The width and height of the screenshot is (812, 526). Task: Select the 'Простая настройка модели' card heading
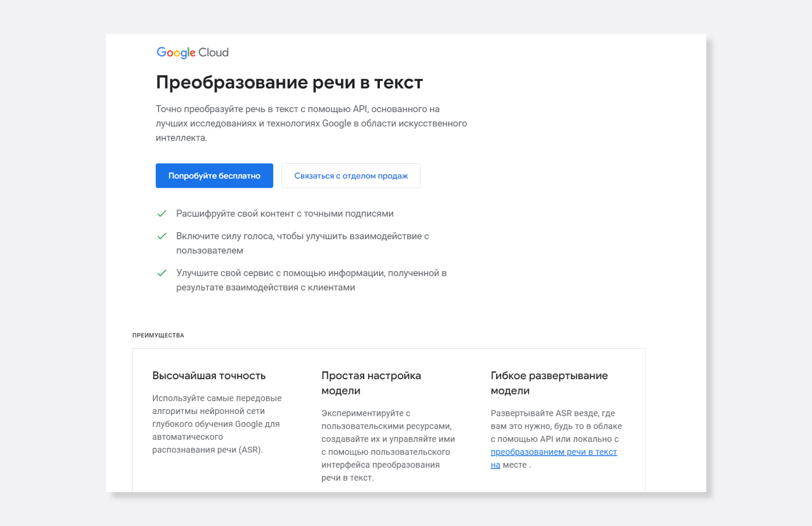(371, 383)
